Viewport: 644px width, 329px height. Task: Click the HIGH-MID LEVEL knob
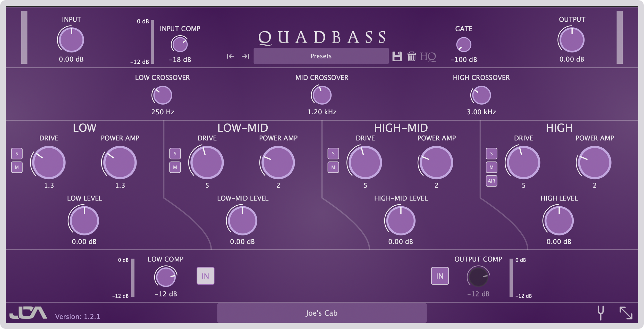click(401, 221)
